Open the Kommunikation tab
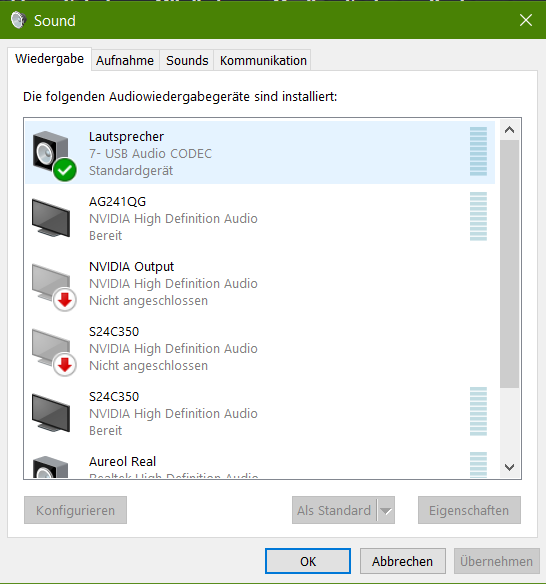 (x=263, y=60)
